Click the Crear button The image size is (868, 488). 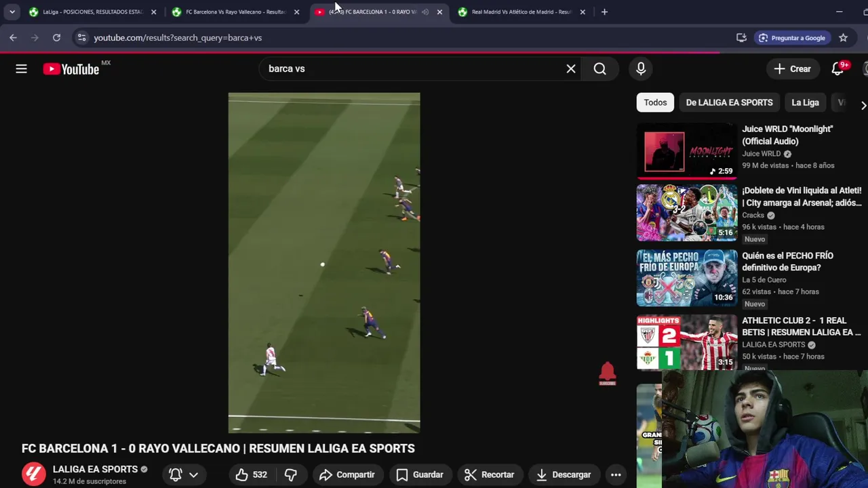pyautogui.click(x=792, y=68)
